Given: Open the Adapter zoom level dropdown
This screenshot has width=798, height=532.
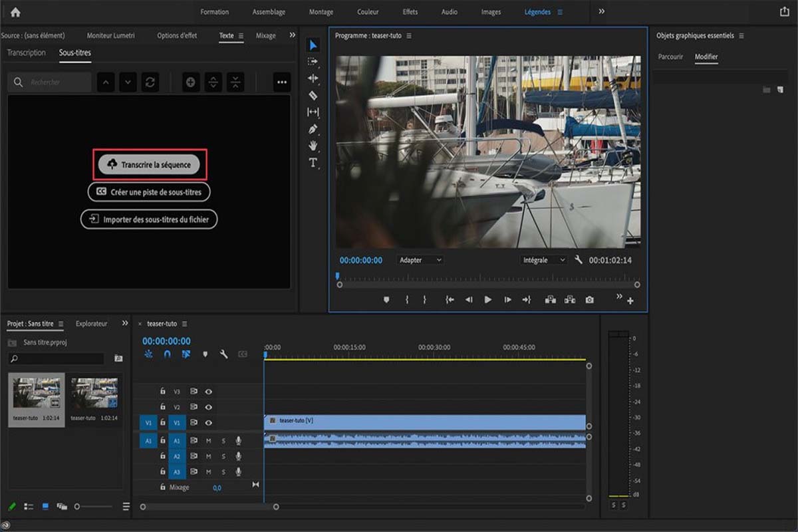Looking at the screenshot, I should 420,260.
